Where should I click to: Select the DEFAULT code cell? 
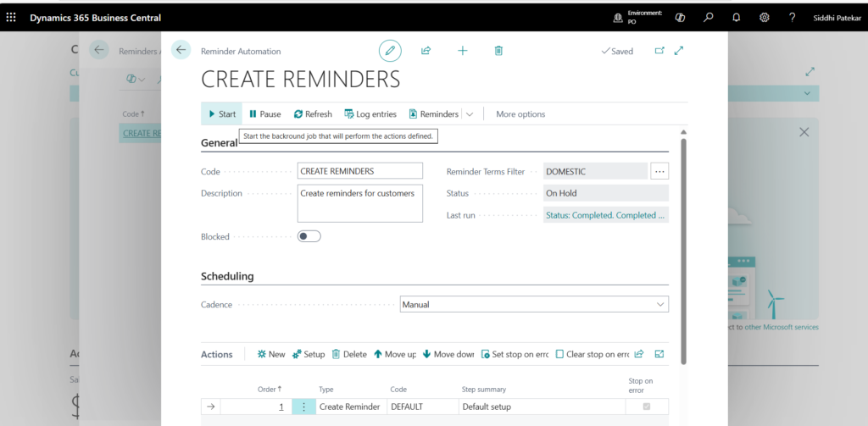pyautogui.click(x=423, y=407)
